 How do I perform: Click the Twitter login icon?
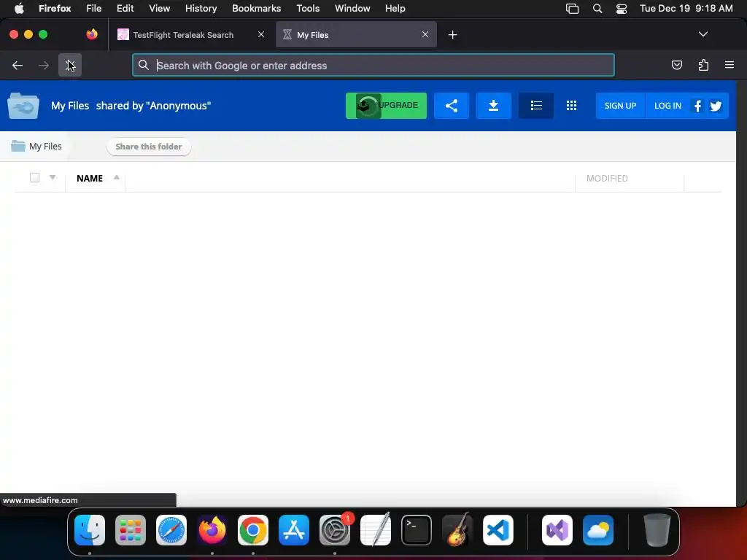click(x=716, y=106)
